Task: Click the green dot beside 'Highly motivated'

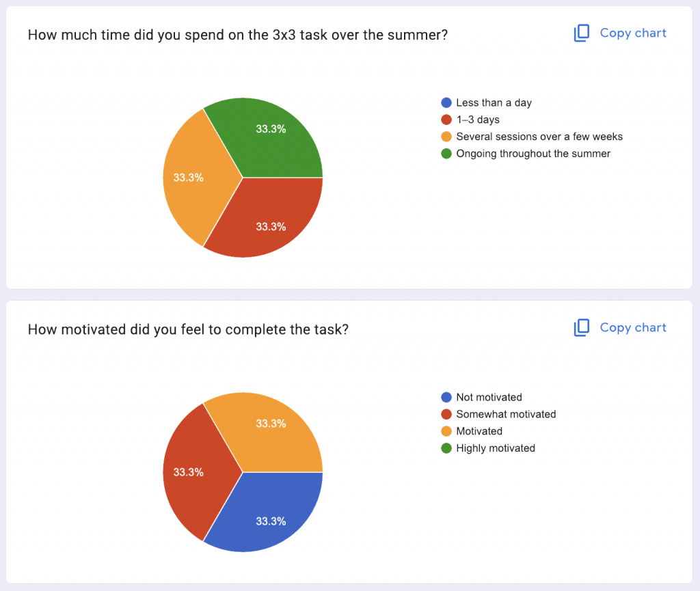Action: click(x=446, y=448)
